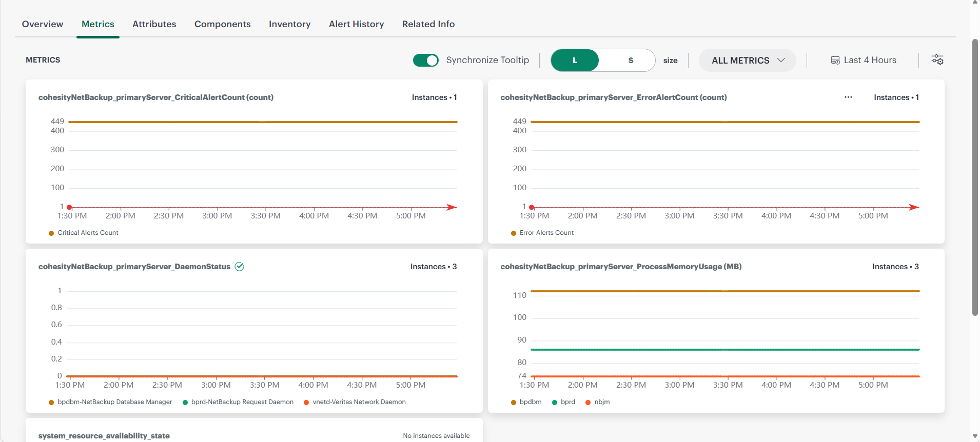Toggle the bprd legend color dot in ProcessMemoryUsage
This screenshot has height=442, width=980.
[555, 403]
